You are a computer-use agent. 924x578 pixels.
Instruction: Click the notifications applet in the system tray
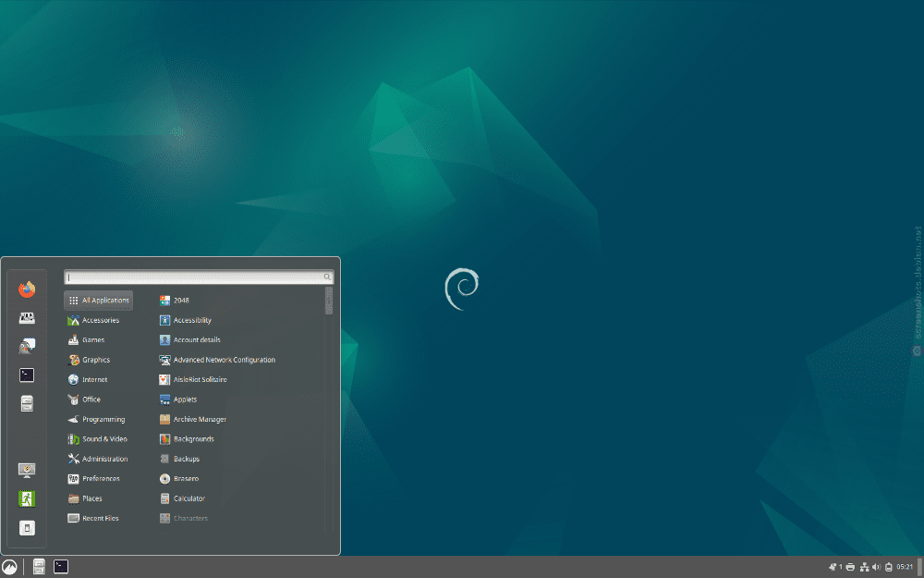coord(833,566)
